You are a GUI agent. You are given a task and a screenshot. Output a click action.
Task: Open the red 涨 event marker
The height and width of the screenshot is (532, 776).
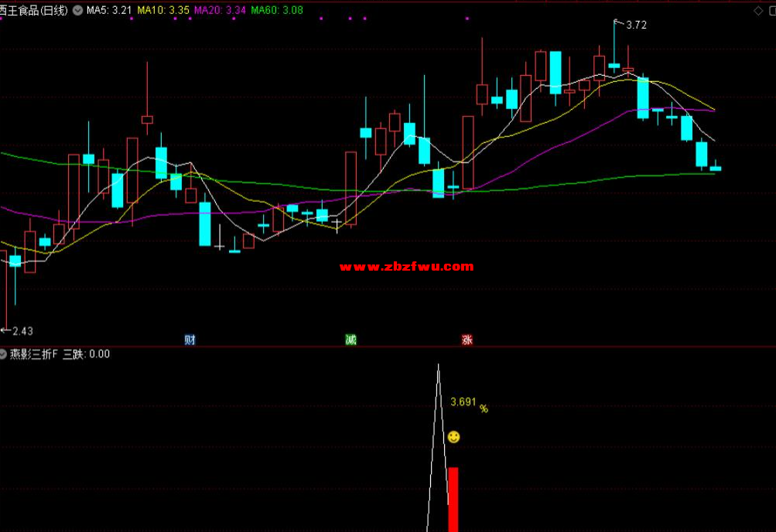pos(467,339)
